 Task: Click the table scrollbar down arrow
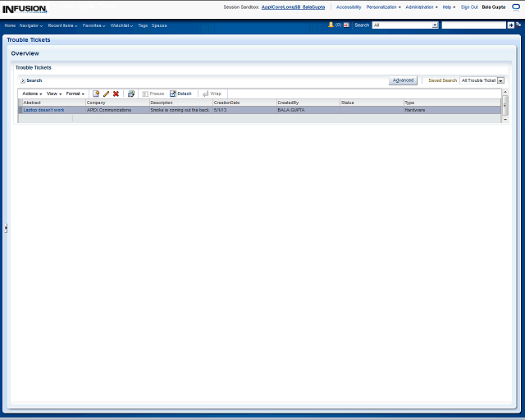point(505,119)
